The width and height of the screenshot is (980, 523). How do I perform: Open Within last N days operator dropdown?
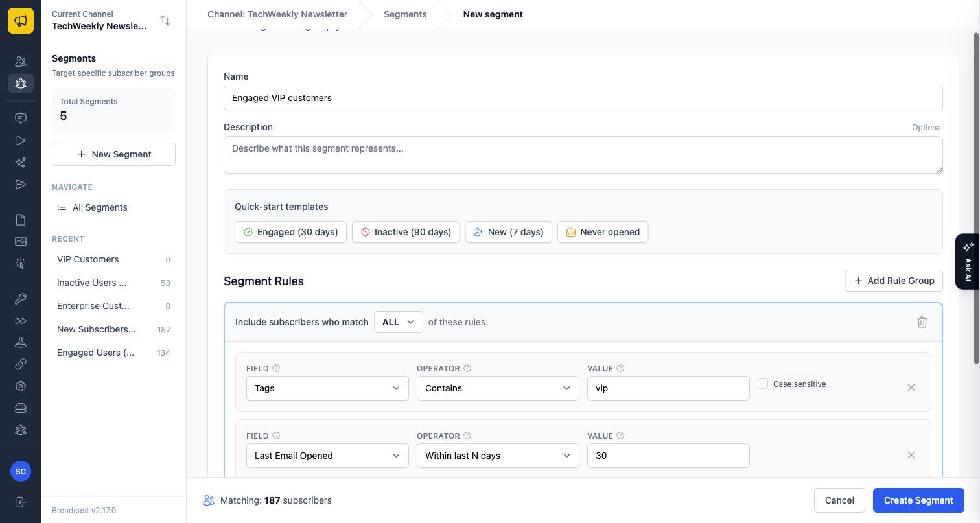pyautogui.click(x=498, y=456)
